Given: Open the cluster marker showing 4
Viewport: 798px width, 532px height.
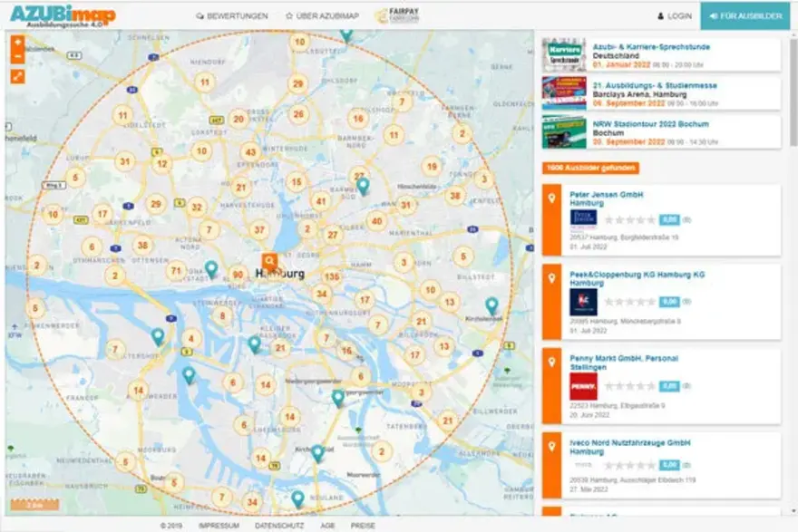Looking at the screenshot, I should point(190,338).
